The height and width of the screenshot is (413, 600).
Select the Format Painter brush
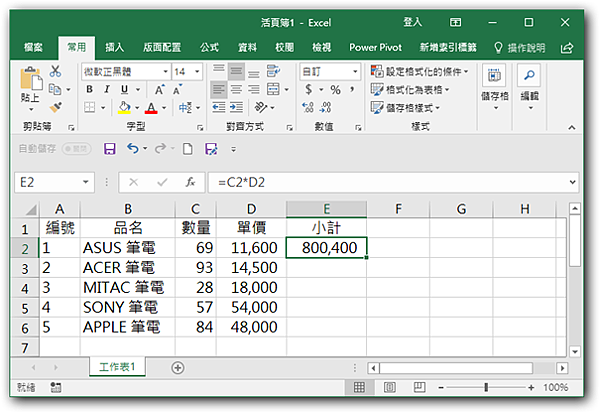click(56, 107)
